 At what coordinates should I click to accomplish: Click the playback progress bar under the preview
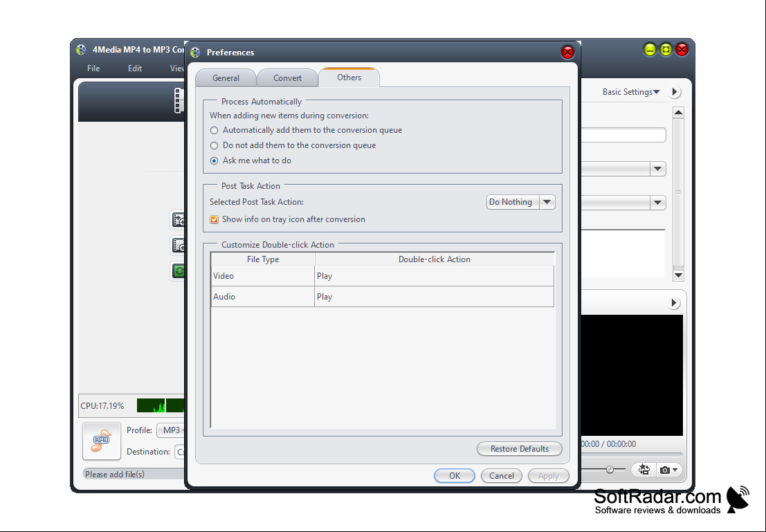[x=631, y=454]
